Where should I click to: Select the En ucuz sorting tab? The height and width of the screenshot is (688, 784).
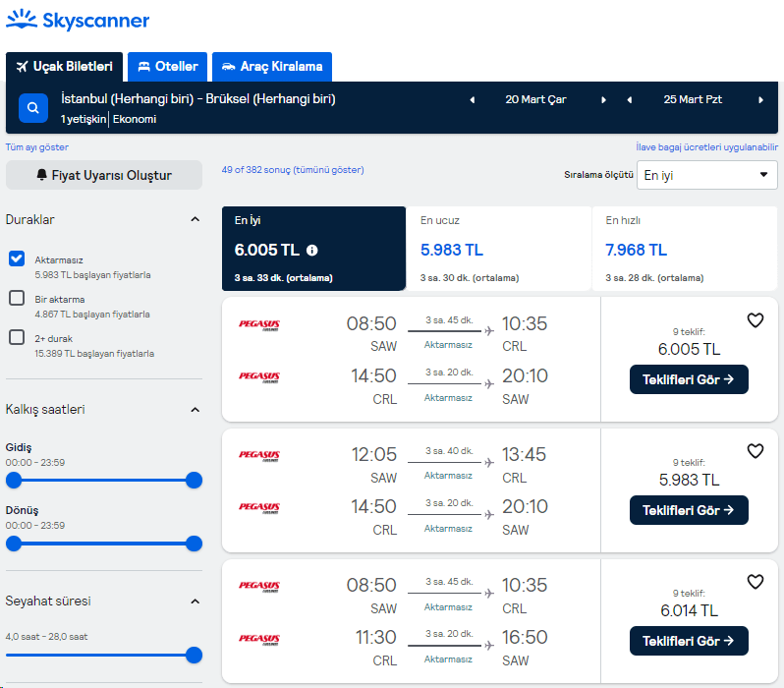[498, 249]
